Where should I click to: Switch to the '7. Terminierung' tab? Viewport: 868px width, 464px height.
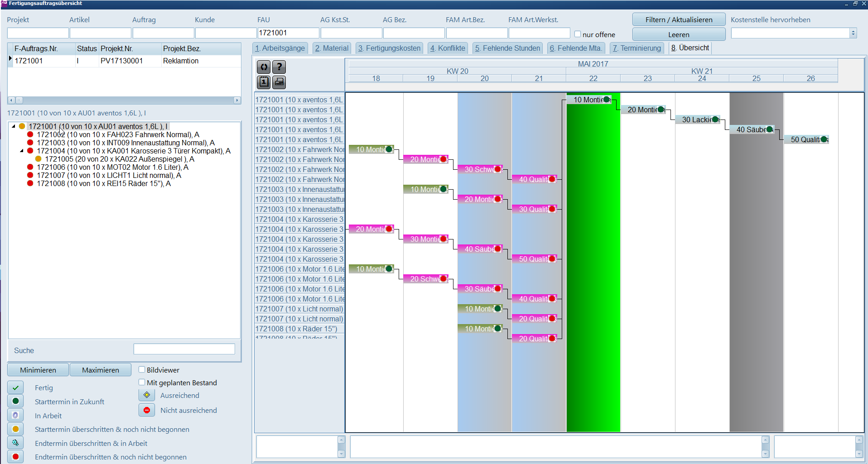click(x=637, y=48)
